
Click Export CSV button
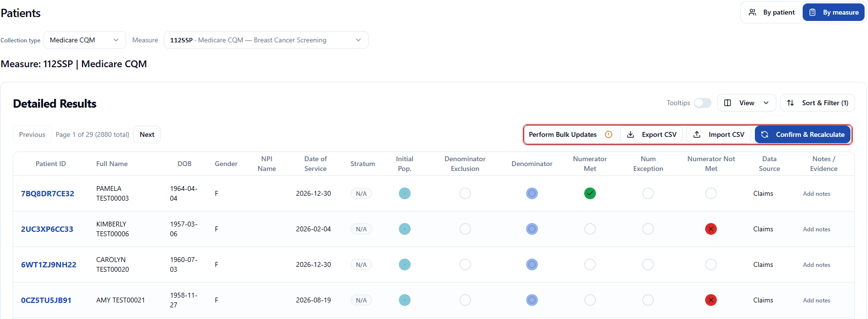pyautogui.click(x=651, y=134)
